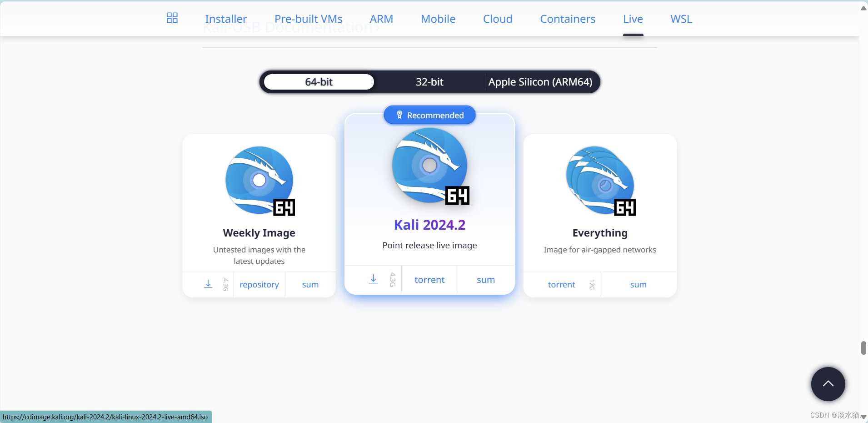Go to the Mobile tab
Image resolution: width=868 pixels, height=423 pixels.
coord(438,19)
